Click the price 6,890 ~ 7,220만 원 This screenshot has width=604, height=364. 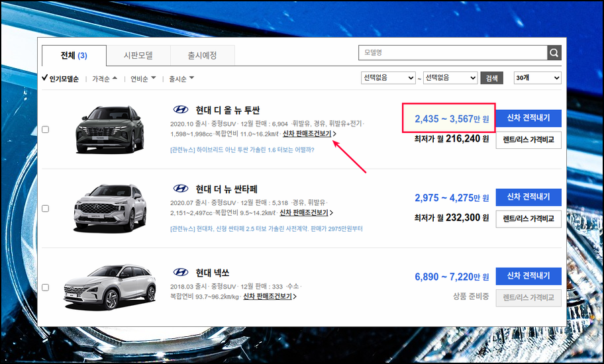click(452, 277)
